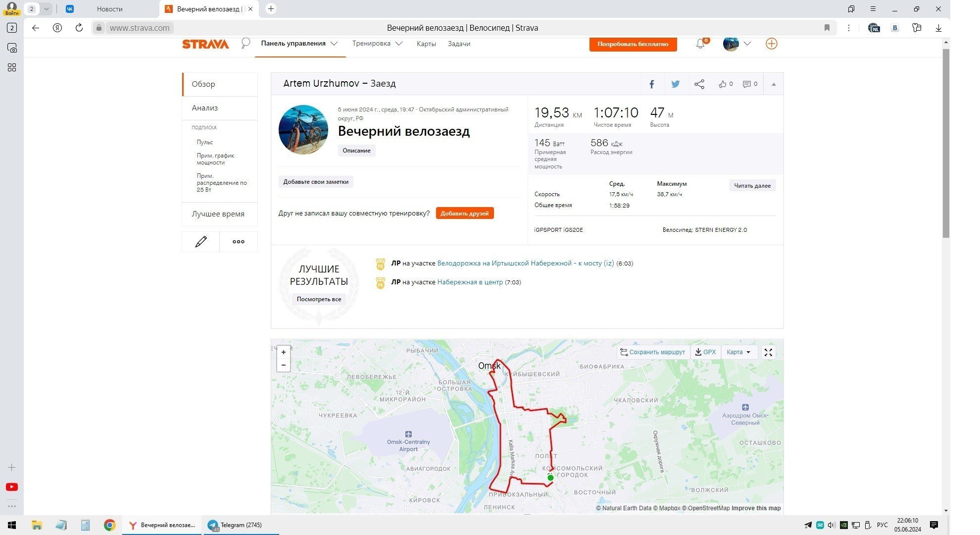Viewport: 980px width, 535px height.
Task: Zoom in on the map
Action: coord(284,352)
